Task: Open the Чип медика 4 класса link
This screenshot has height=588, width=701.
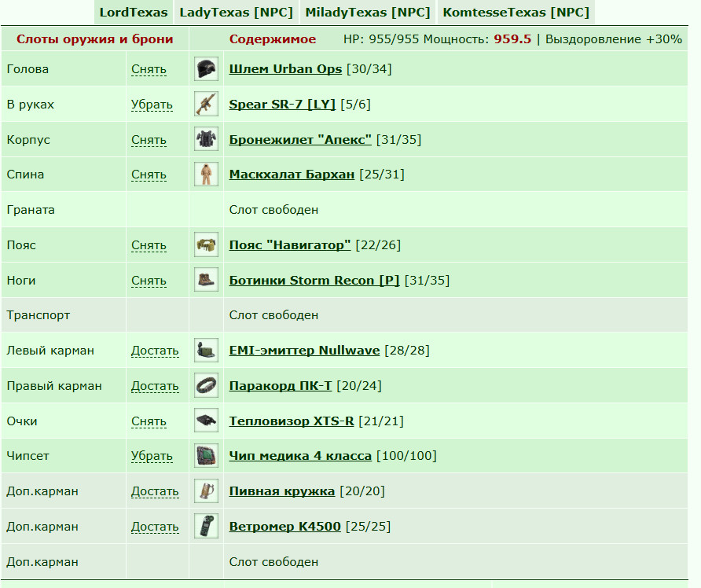Action: pyautogui.click(x=300, y=457)
